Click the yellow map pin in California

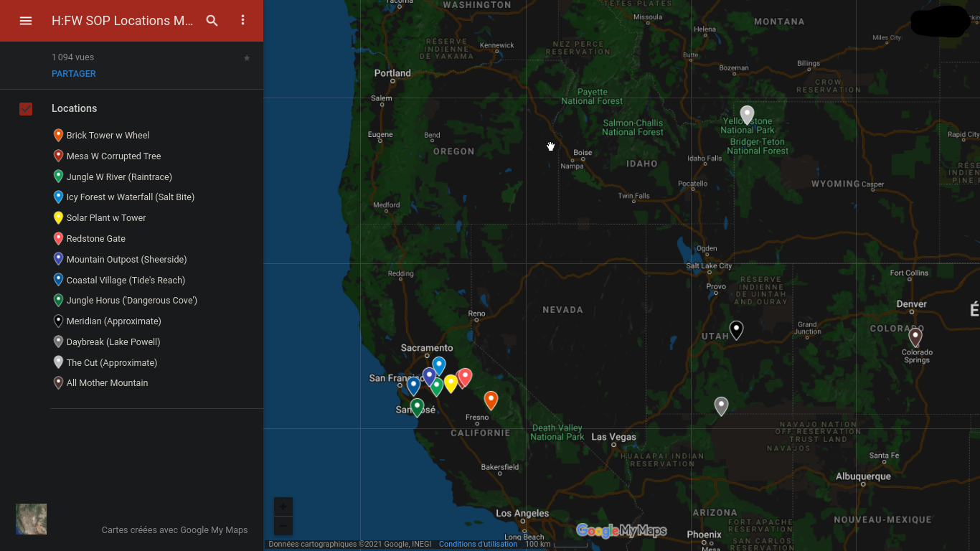tap(451, 384)
